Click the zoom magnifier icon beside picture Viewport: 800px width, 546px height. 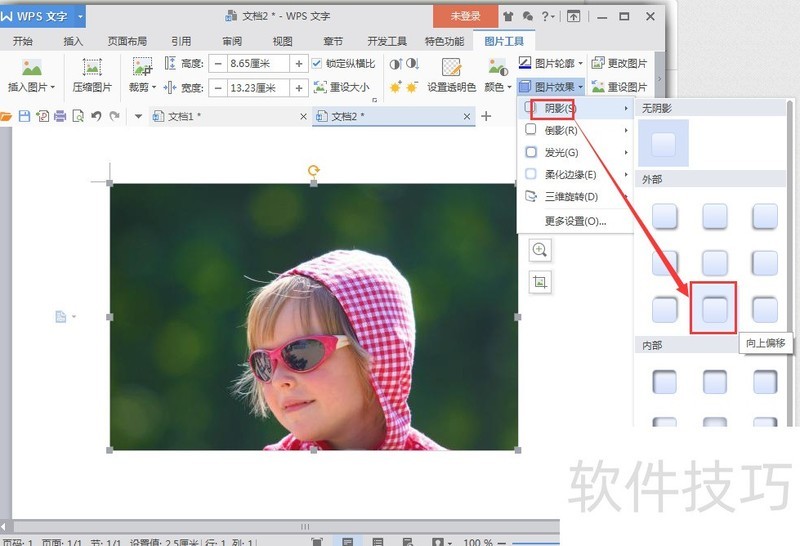(x=540, y=250)
